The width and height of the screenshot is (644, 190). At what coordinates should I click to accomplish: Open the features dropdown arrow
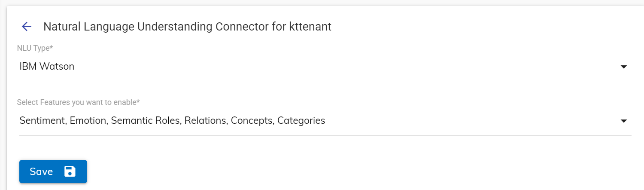click(624, 121)
